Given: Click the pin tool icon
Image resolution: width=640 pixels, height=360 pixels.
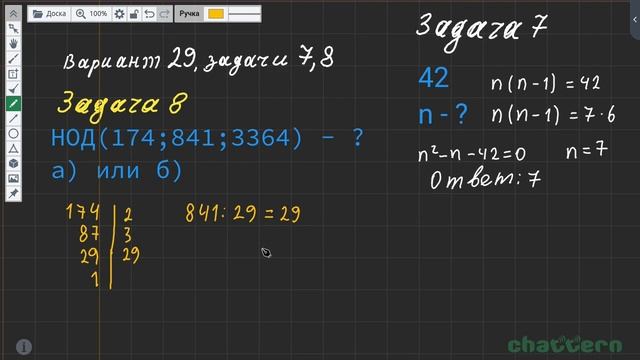Looking at the screenshot, I should [x=13, y=193].
